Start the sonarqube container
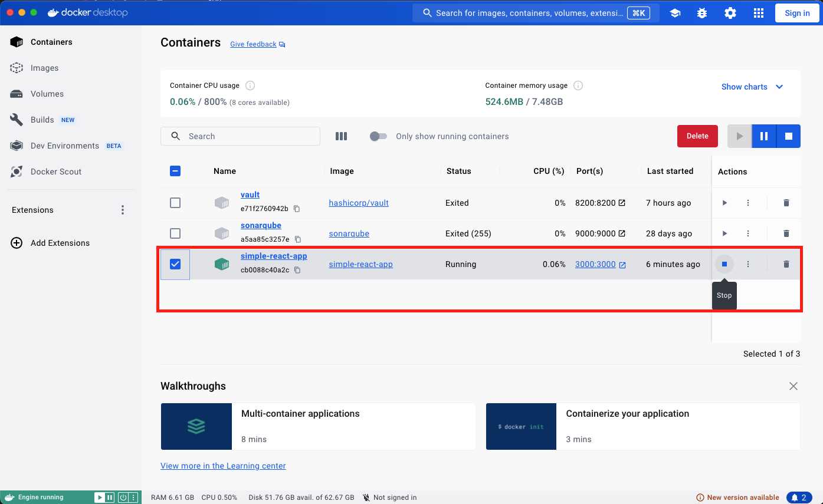The width and height of the screenshot is (823, 504). click(724, 233)
